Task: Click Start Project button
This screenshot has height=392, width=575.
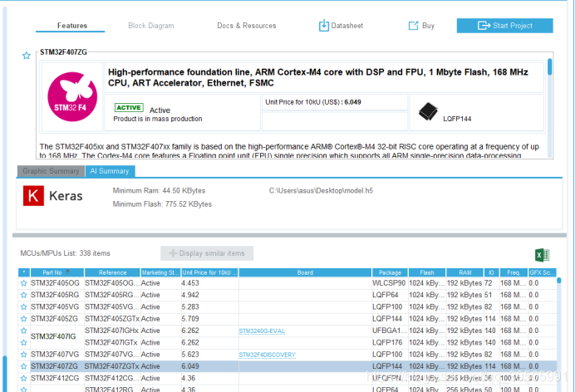Action: [x=504, y=26]
